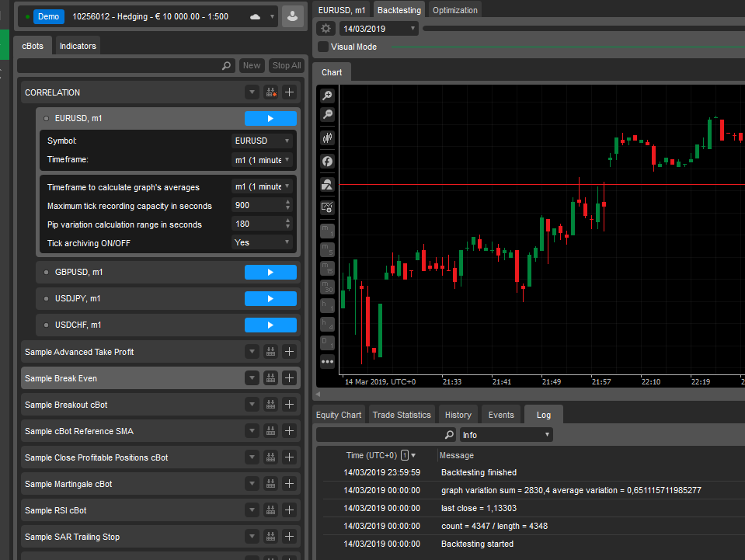
Task: Open the candlestick chart type selector
Action: pyautogui.click(x=327, y=138)
